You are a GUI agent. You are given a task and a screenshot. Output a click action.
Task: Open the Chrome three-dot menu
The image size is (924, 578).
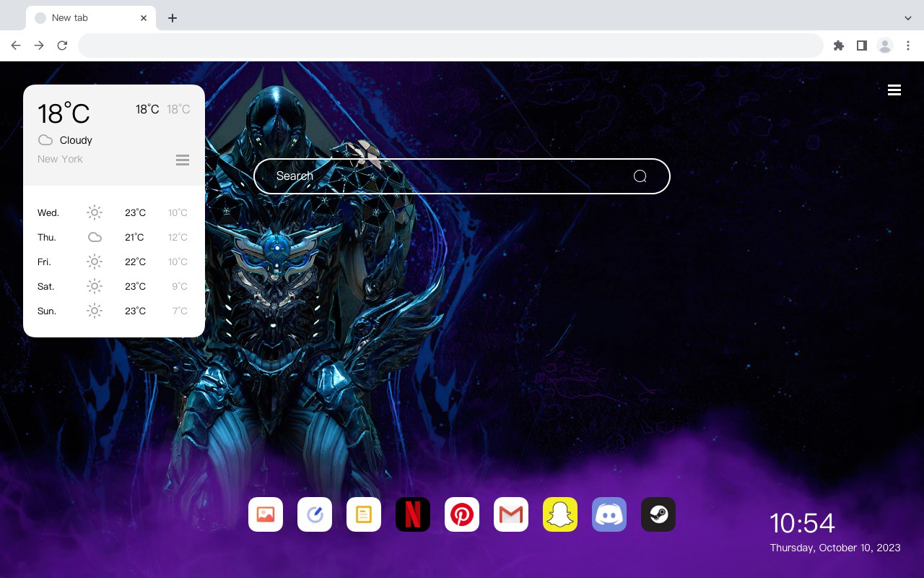(908, 46)
